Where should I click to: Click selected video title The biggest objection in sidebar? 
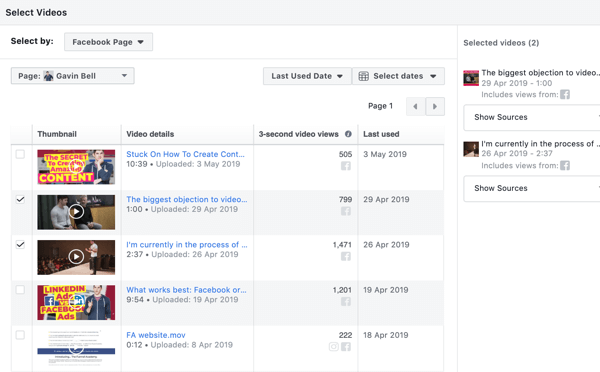pos(540,73)
